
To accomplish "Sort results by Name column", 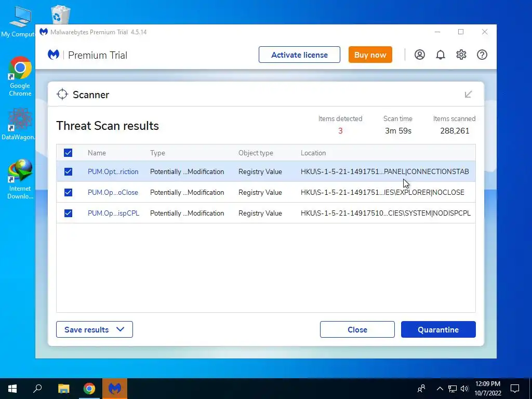I will tap(97, 153).
